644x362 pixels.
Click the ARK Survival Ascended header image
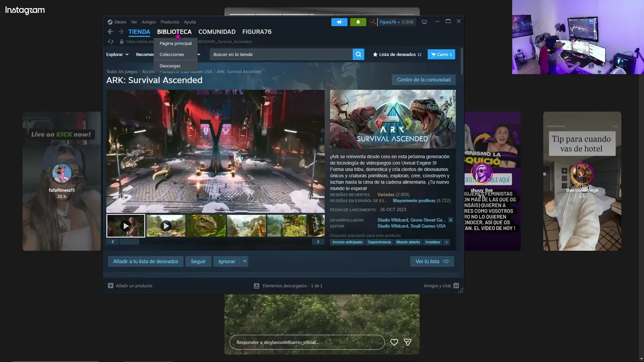pyautogui.click(x=393, y=119)
